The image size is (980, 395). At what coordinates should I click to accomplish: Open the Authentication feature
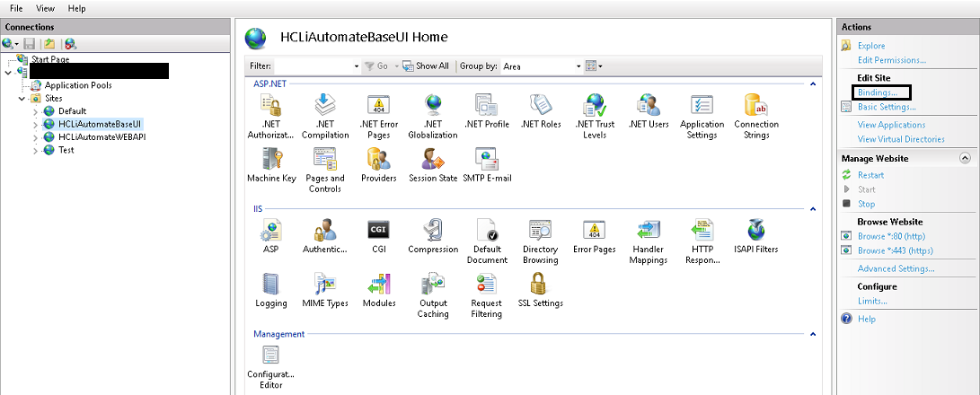325,236
